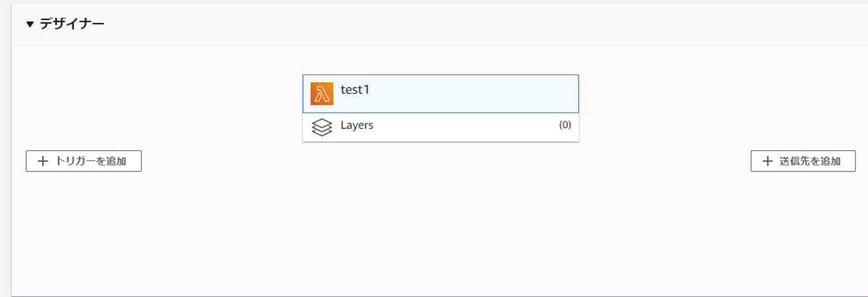
Task: Click the 送信先を追加 label text
Action: pos(810,161)
